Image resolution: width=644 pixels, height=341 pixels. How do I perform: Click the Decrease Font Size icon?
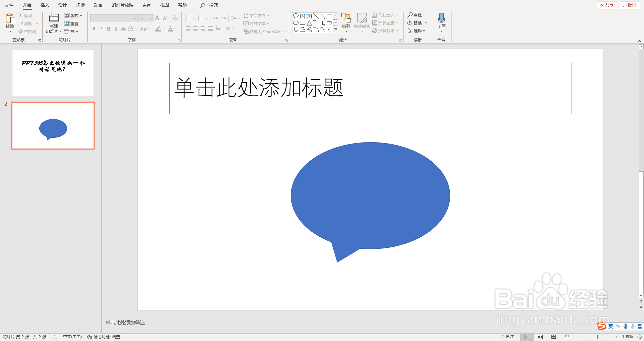point(165,18)
